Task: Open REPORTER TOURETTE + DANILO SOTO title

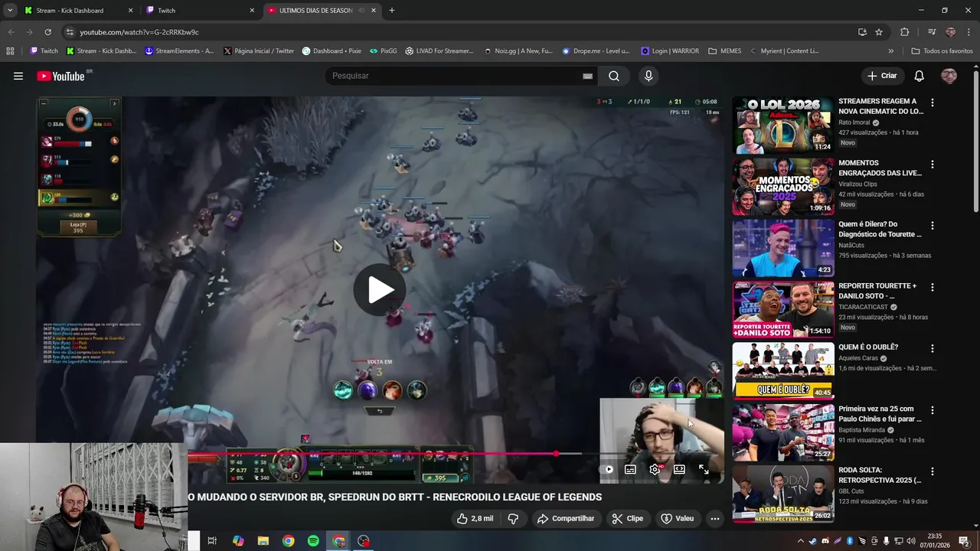Action: click(x=879, y=291)
